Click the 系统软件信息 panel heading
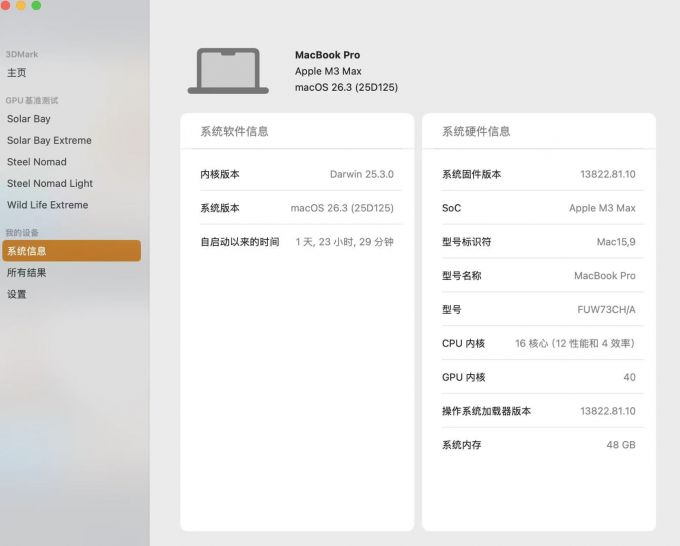 [x=234, y=132]
